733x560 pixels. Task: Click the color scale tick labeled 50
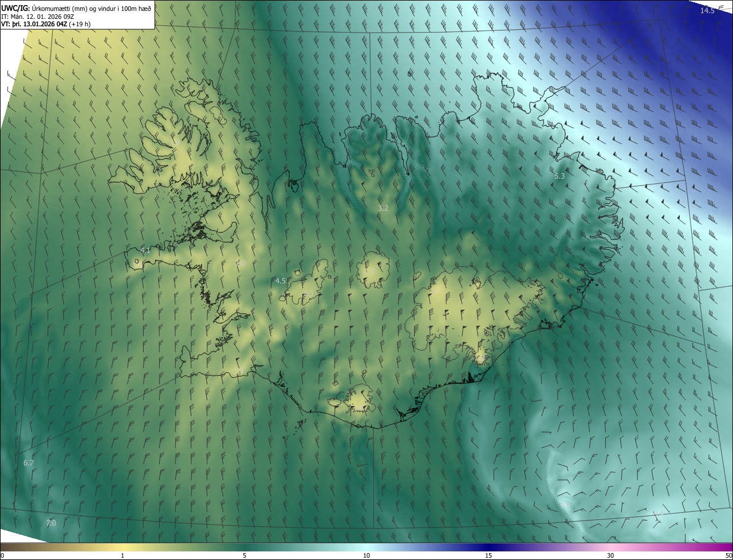point(728,555)
